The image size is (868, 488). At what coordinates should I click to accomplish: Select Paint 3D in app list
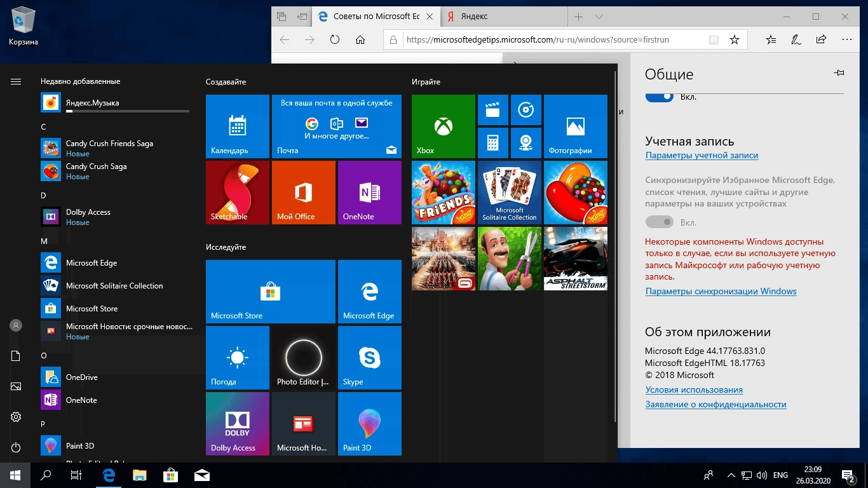tap(116, 446)
